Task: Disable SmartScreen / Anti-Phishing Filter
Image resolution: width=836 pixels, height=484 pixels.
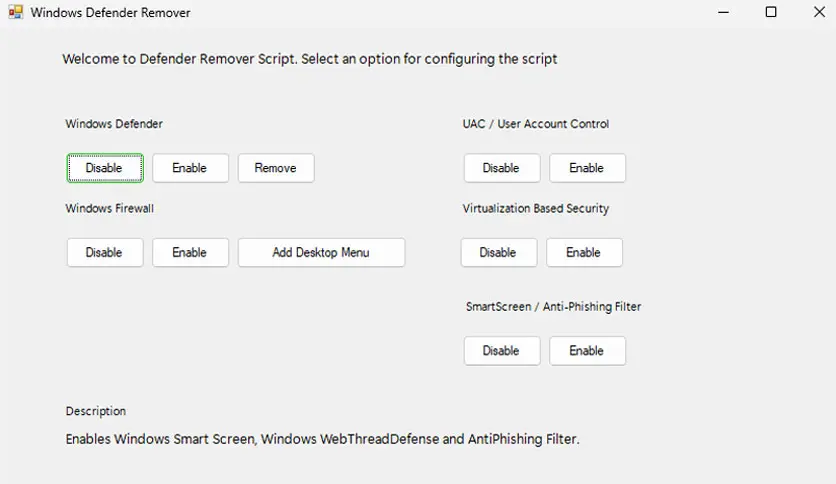Action: coord(501,350)
